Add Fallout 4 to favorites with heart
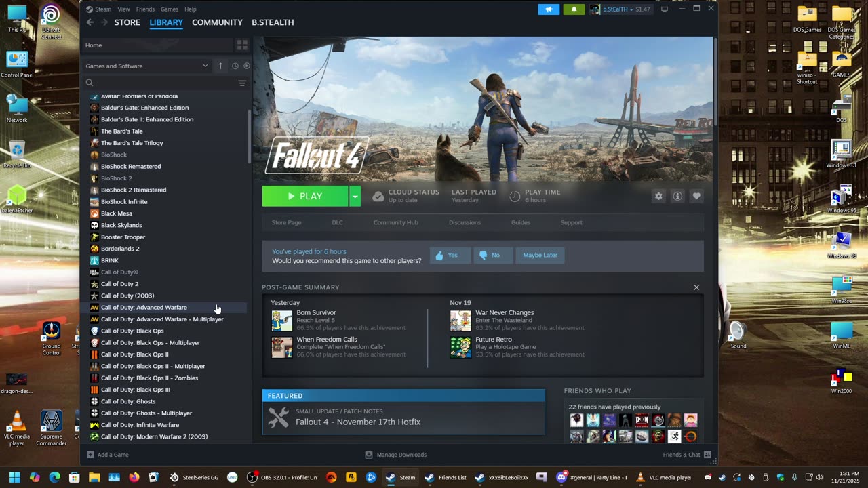The image size is (868, 488). click(696, 196)
